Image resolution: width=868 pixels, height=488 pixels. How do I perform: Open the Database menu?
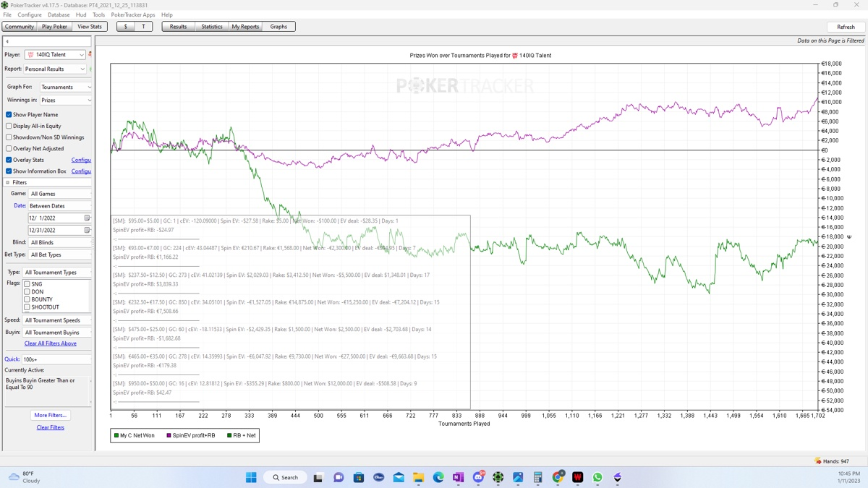(59, 14)
